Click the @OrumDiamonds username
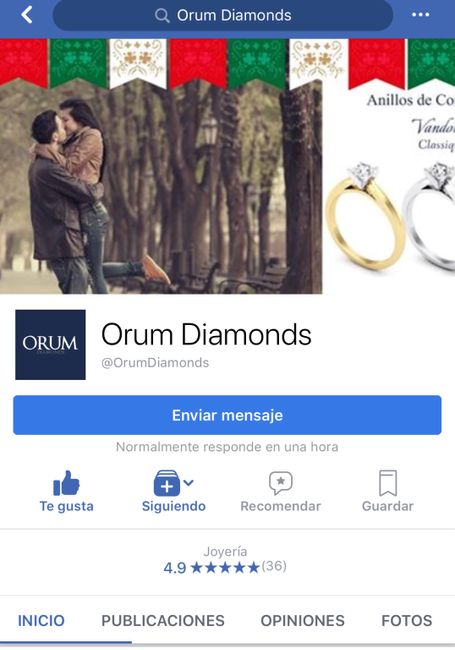This screenshot has height=650, width=455. tap(155, 363)
